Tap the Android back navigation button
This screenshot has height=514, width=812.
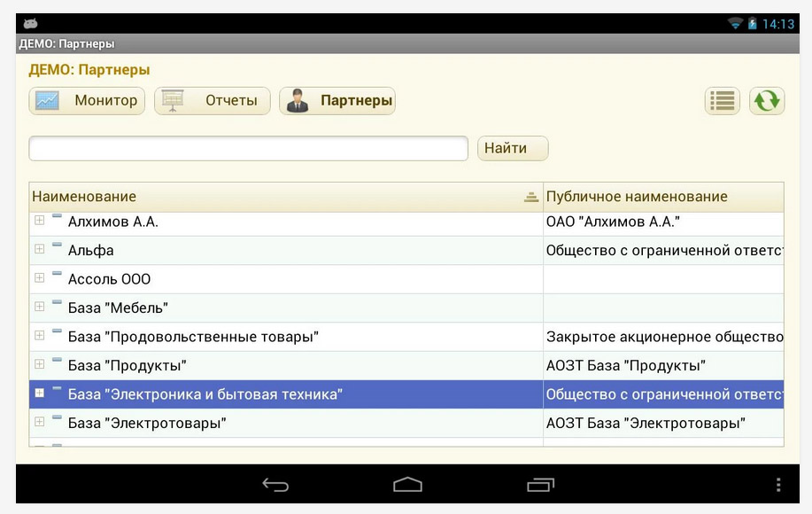tap(275, 485)
